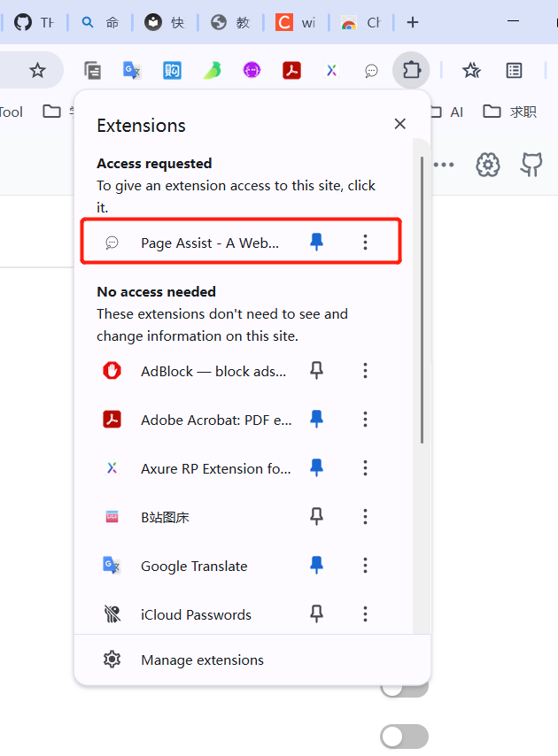Open Google Translate extension in toolbar
Viewport: 558px width, 756px height.
coord(132,70)
